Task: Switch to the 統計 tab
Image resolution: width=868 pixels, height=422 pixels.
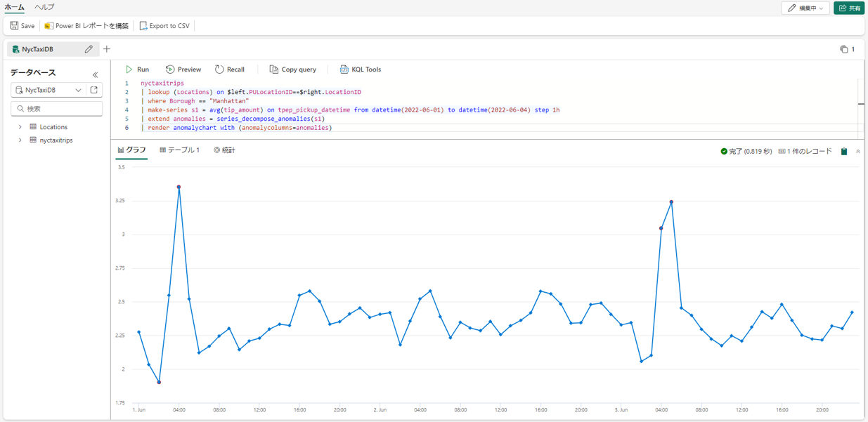Action: click(x=224, y=150)
